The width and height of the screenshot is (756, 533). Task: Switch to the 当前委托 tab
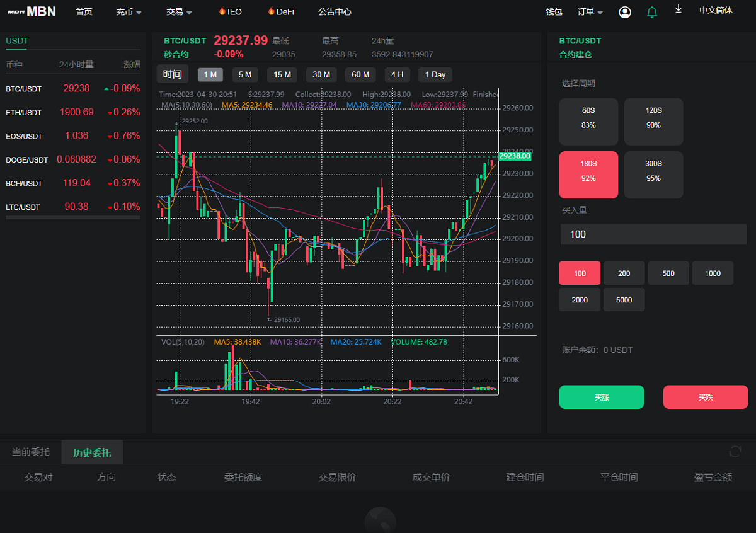coord(30,452)
